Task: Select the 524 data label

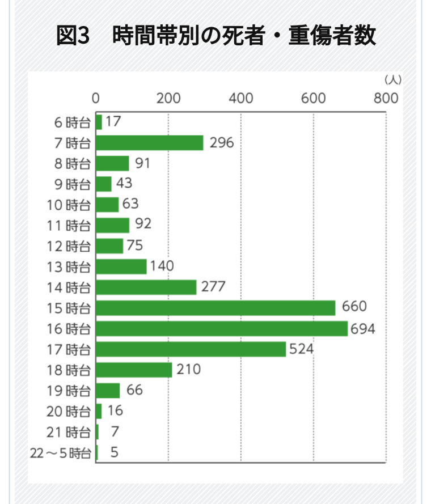Action: click(301, 349)
